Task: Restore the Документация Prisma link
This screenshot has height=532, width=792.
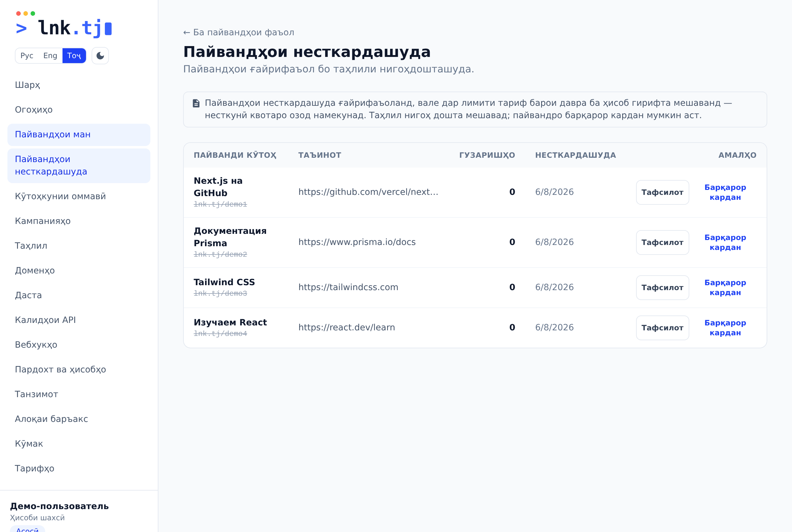Action: coord(725,242)
